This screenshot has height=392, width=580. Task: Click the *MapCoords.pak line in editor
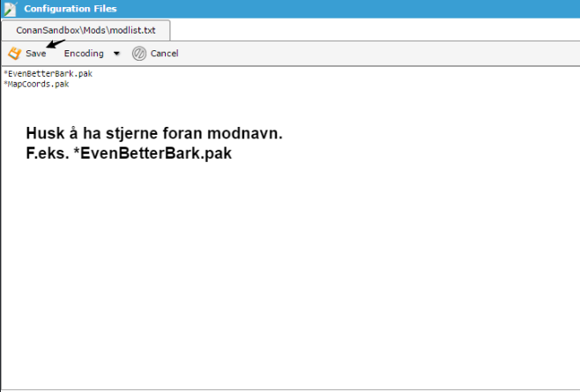(x=36, y=84)
